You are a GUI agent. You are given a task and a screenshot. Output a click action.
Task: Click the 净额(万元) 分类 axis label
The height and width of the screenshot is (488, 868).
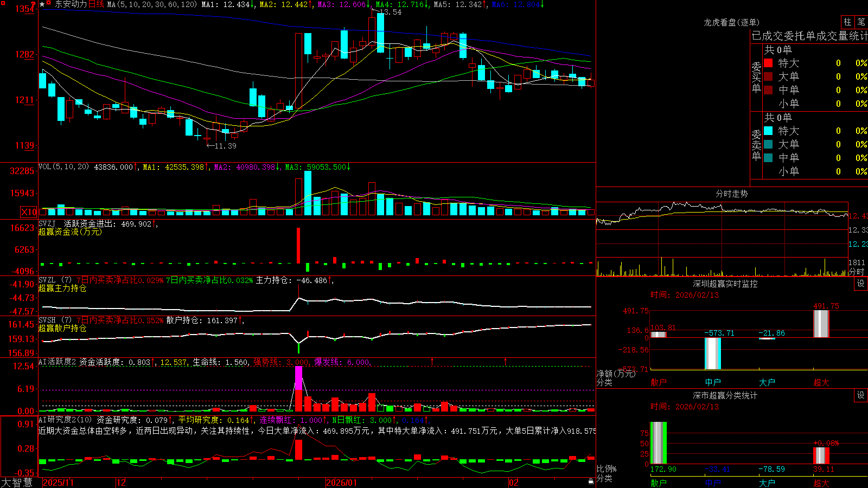pyautogui.click(x=616, y=378)
